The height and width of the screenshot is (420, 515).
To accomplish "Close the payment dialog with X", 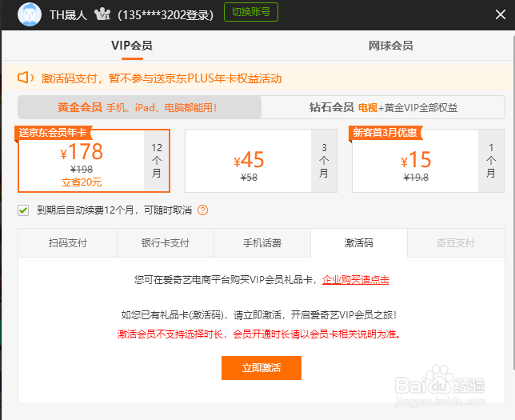I will coord(501,14).
